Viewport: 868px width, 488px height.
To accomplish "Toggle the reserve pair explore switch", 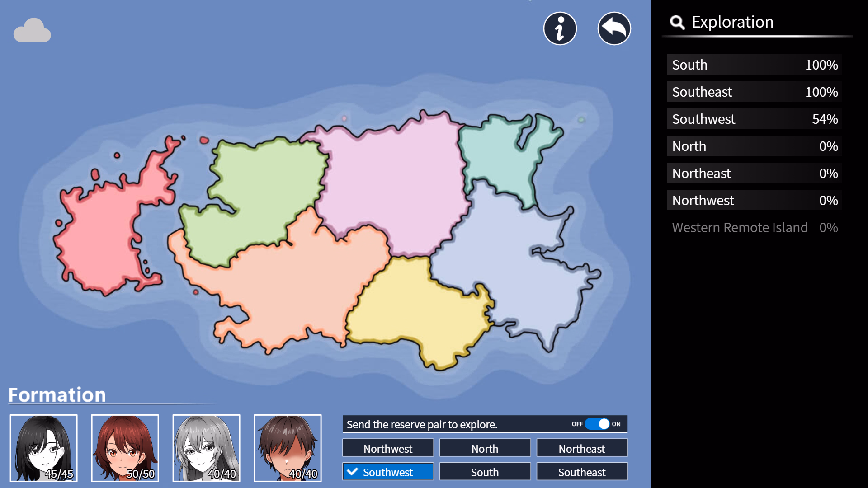I will pos(597,424).
